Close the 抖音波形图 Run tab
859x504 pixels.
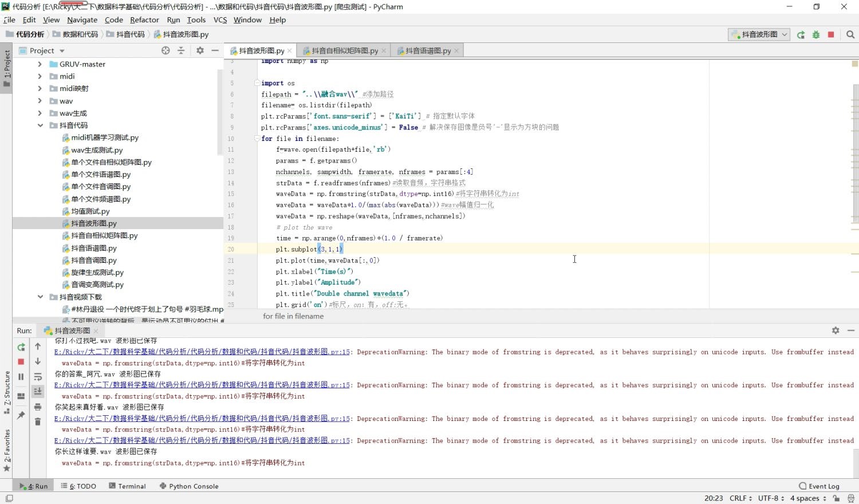pos(96,331)
